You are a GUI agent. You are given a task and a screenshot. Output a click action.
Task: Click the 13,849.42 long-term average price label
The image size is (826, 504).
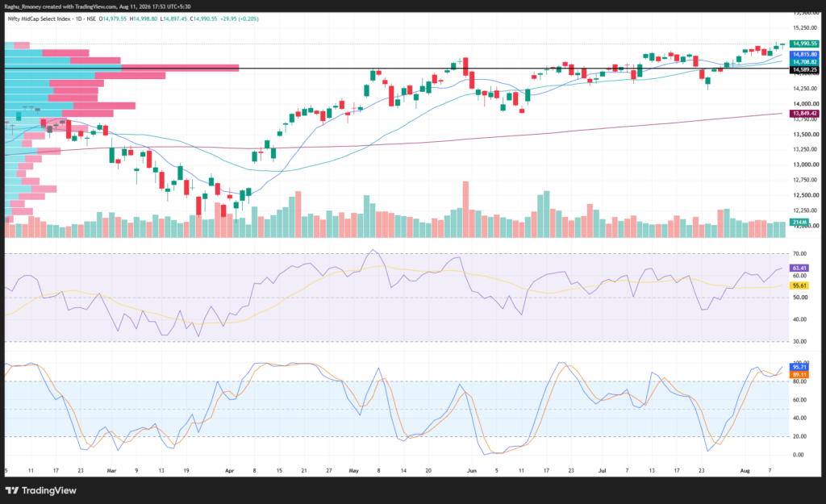[804, 113]
